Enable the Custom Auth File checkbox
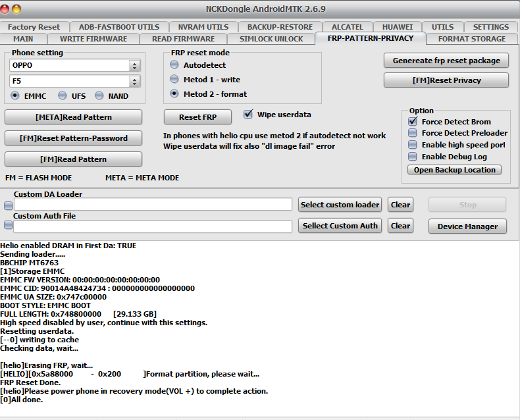 [x=9, y=225]
